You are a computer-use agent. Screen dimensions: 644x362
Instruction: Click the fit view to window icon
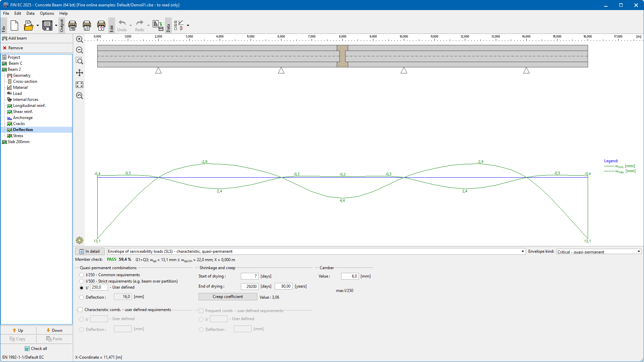[x=79, y=84]
